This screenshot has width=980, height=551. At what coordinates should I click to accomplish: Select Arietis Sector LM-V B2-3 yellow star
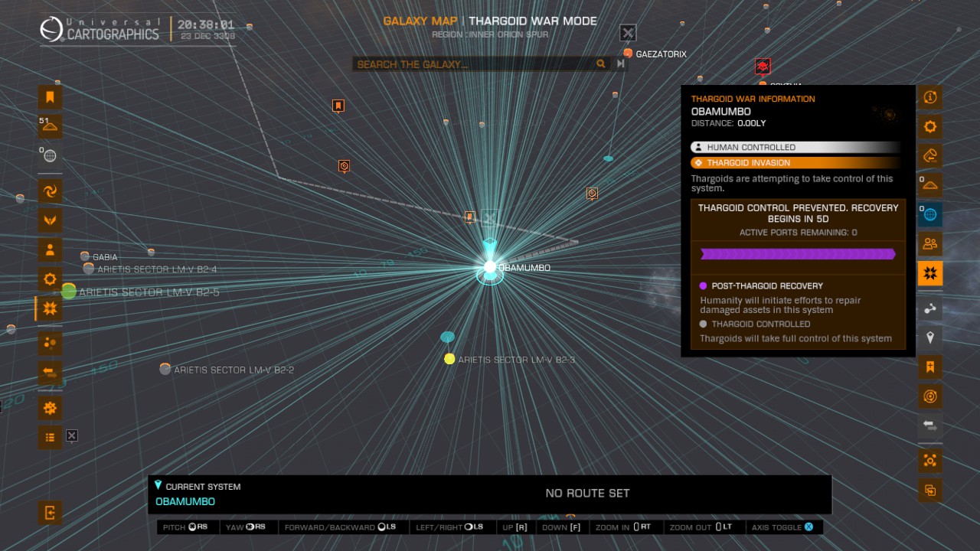[x=449, y=359]
